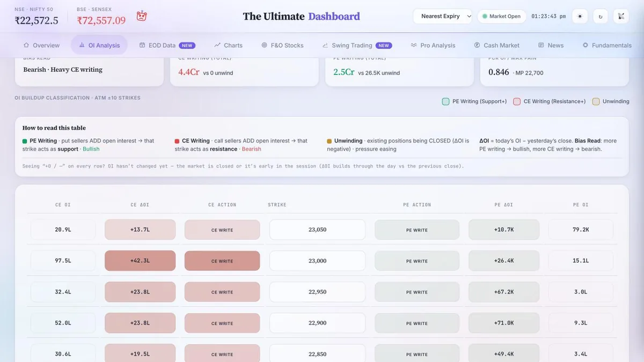Click the PE ΔOI column header
This screenshot has height=362, width=644.
pyautogui.click(x=504, y=205)
